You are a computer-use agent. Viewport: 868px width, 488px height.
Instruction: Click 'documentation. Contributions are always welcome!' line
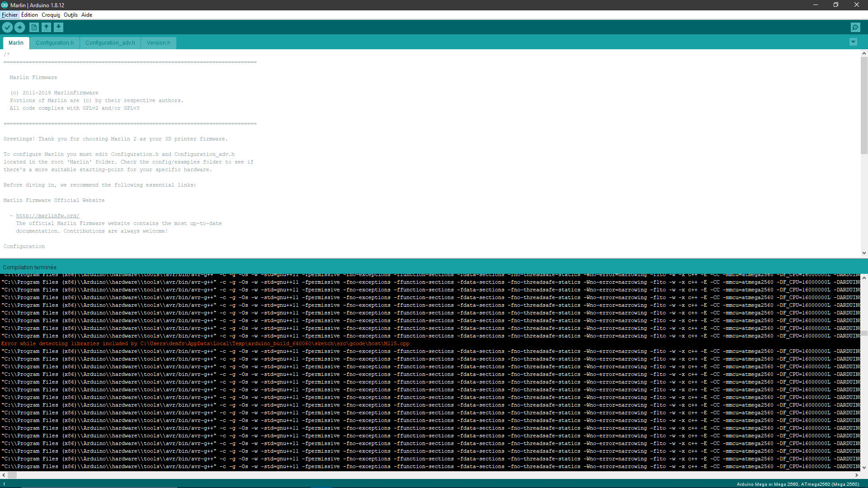point(92,231)
